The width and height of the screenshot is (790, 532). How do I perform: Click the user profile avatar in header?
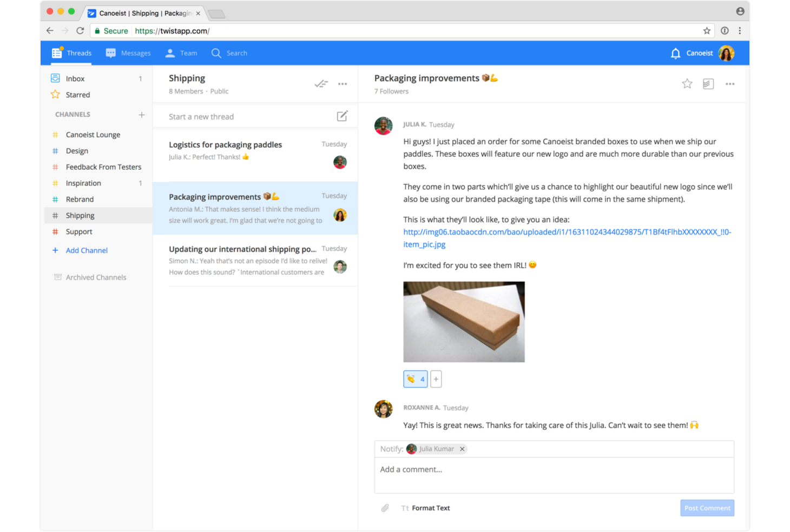[x=726, y=53]
